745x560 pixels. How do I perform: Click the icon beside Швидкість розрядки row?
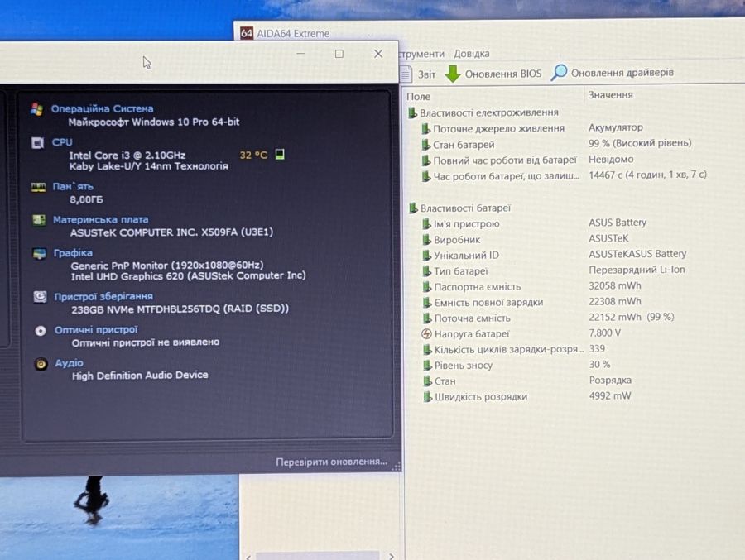click(428, 396)
